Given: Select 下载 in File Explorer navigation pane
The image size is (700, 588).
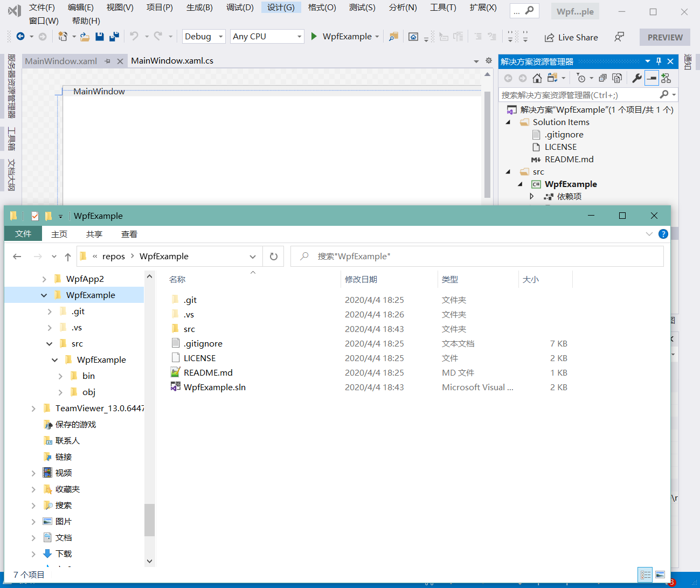Looking at the screenshot, I should point(64,554).
